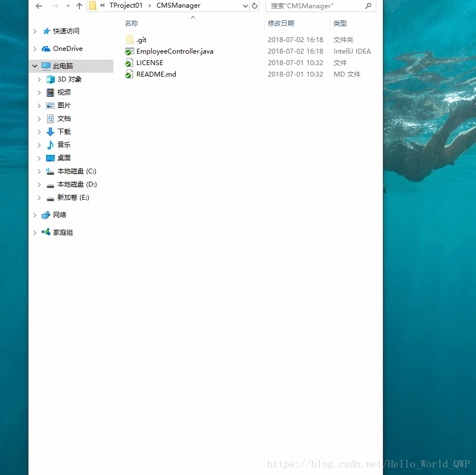The image size is (476, 475).
Task: Select 下载 label in navigation tree
Action: pos(64,132)
